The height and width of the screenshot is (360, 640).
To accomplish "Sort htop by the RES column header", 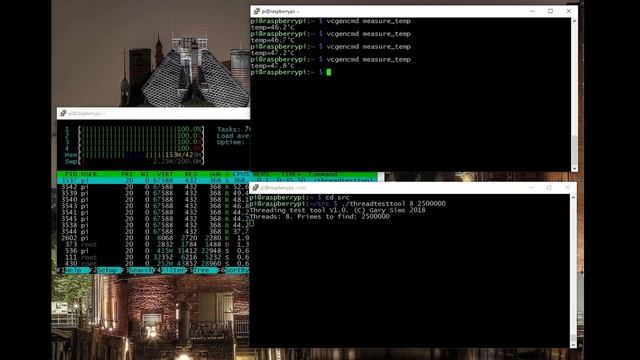I will click(x=191, y=174).
